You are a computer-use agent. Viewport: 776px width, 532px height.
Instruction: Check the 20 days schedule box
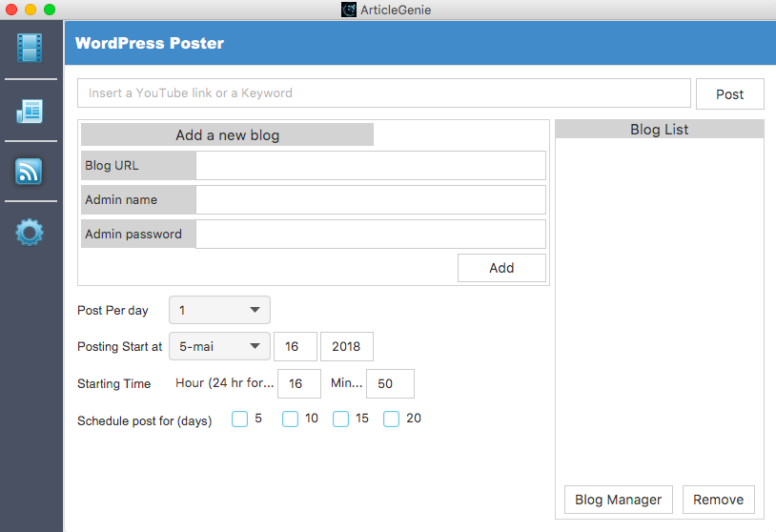pos(391,419)
